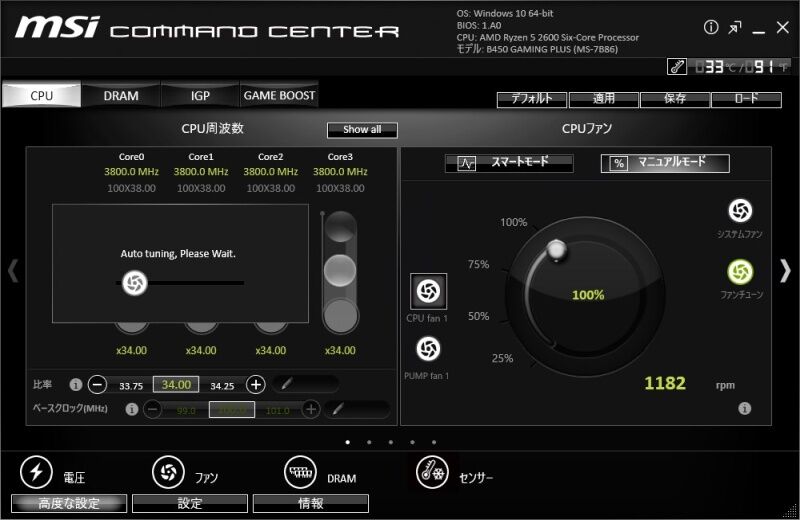This screenshot has height=520, width=800.
Task: Increase ratio with plus button
Action: [x=256, y=384]
